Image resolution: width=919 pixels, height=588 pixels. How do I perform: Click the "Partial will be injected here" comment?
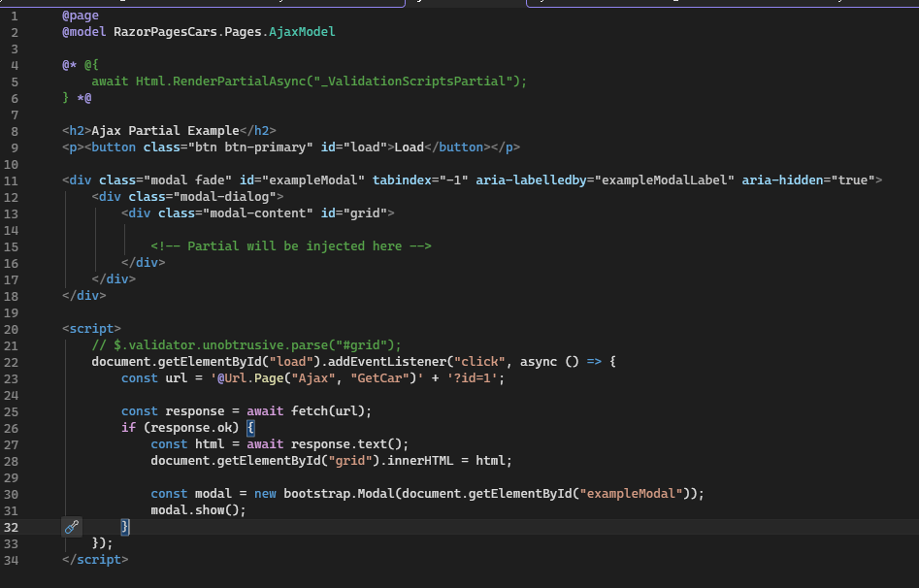291,246
